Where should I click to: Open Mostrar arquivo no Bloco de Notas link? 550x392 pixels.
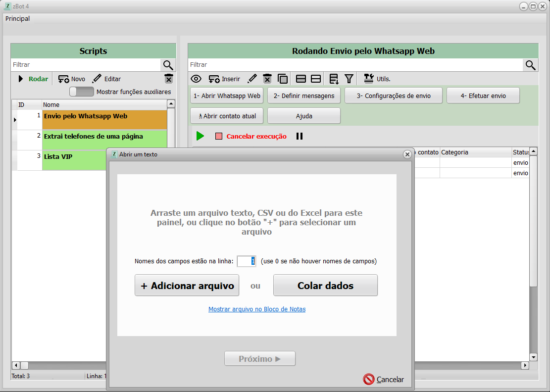tap(257, 309)
